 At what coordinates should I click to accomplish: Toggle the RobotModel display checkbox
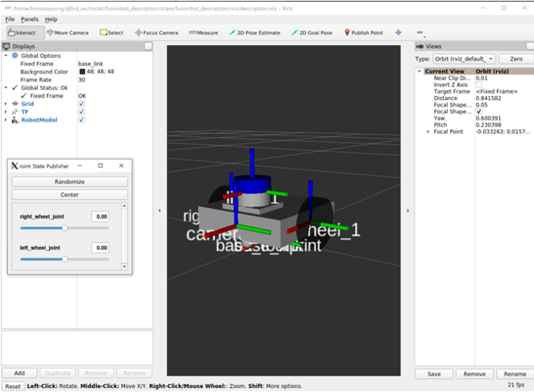tap(81, 120)
